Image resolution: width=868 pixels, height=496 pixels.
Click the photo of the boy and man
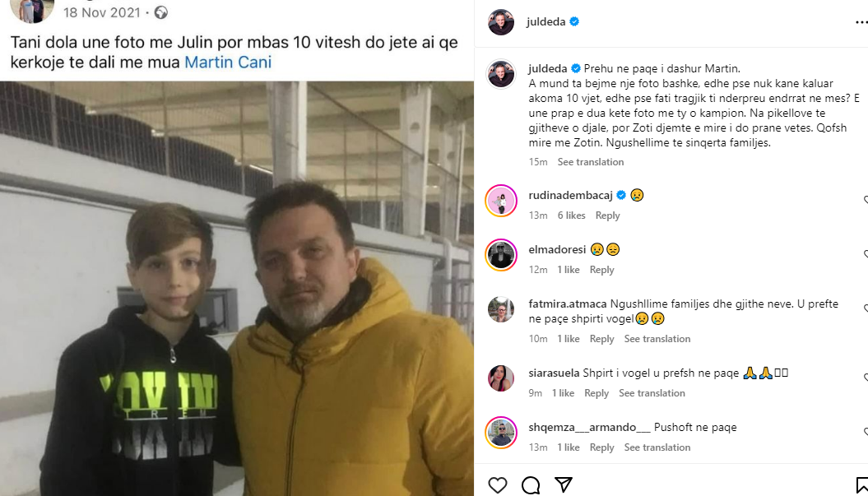(237, 289)
